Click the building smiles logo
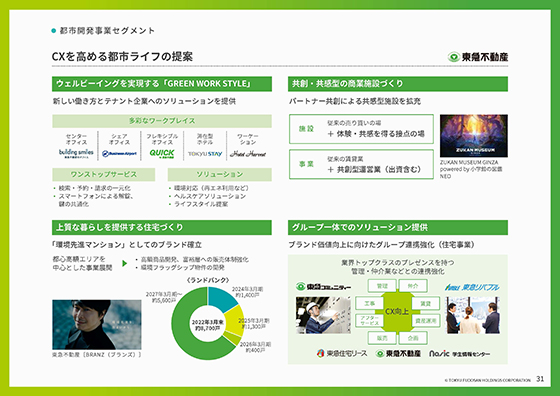560x396 pixels. coord(76,154)
